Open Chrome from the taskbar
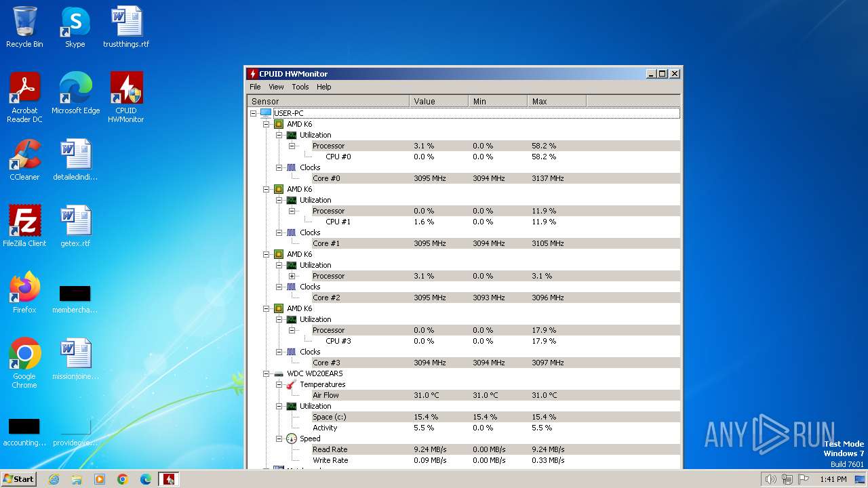The image size is (868, 488). point(123,479)
